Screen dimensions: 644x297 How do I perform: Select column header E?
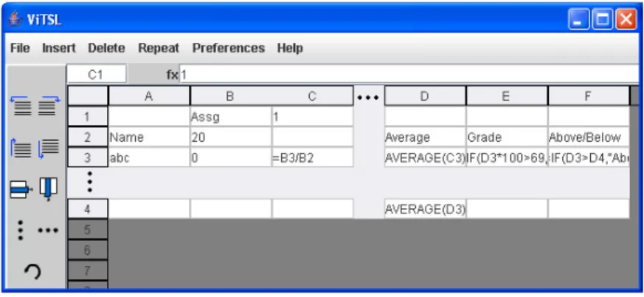(x=506, y=96)
